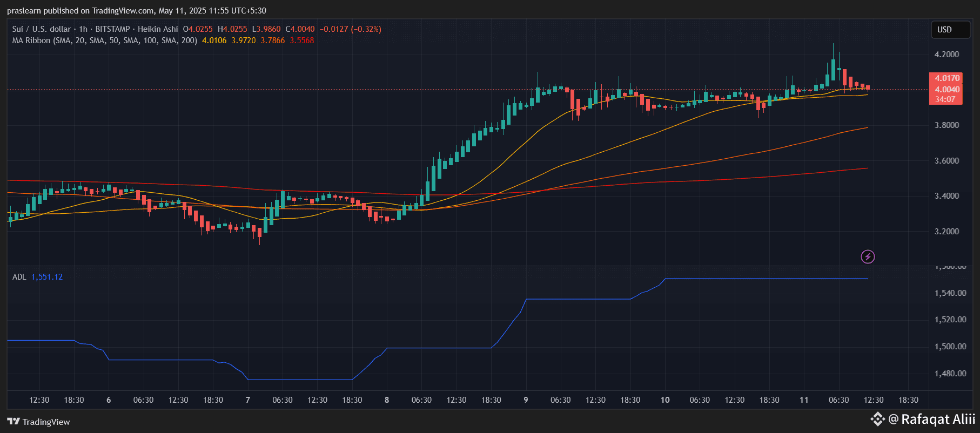The height and width of the screenshot is (433, 980).
Task: Click the @ Rafaqat Aliii watermark text
Action: coord(931,419)
